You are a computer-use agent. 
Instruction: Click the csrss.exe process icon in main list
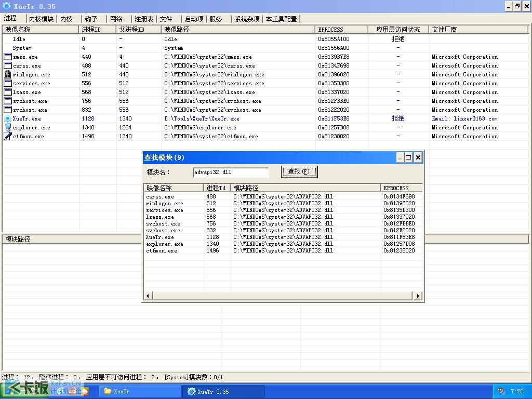pos(7,65)
